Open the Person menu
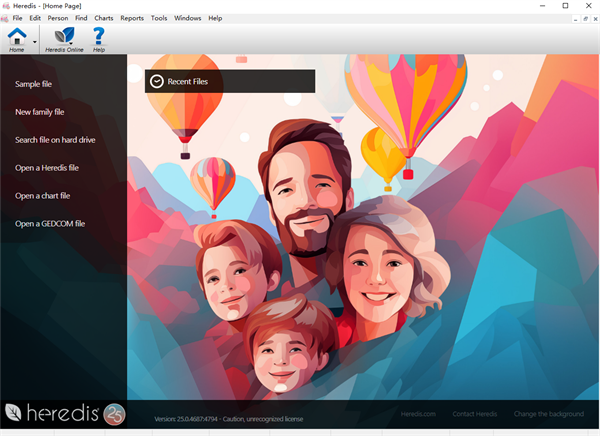Screen dimensions: 600x436 (x=58, y=18)
